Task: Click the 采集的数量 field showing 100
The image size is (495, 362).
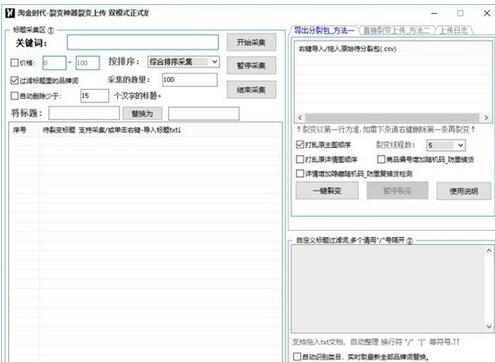Action: [x=190, y=80]
